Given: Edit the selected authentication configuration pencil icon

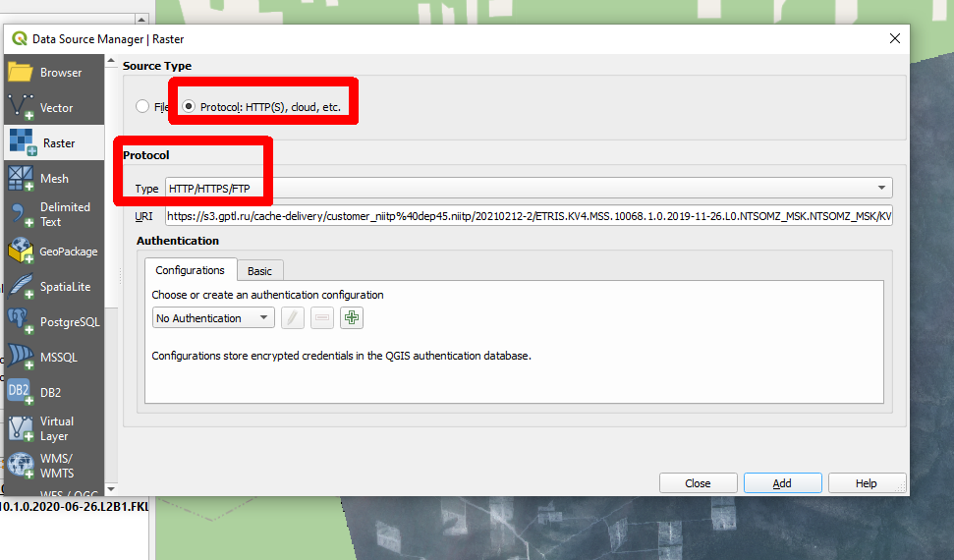Looking at the screenshot, I should point(293,317).
